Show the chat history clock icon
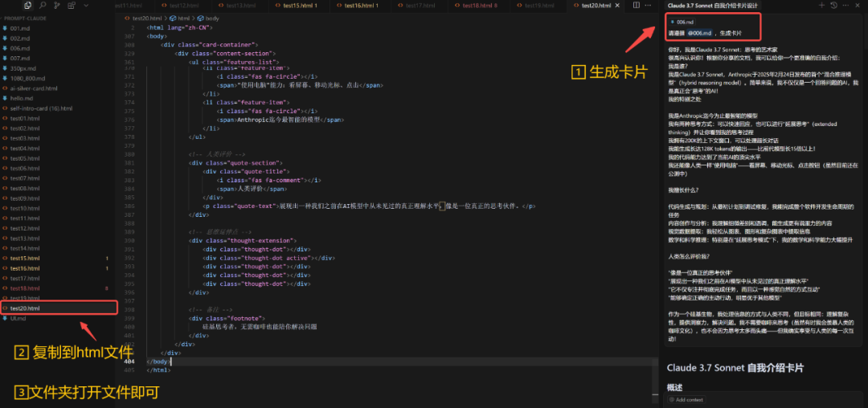The height and width of the screenshot is (408, 868). (833, 6)
